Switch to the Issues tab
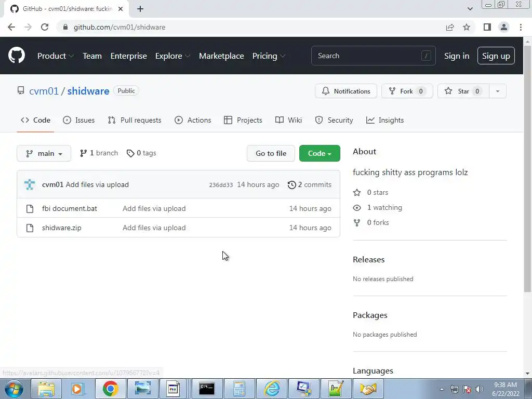This screenshot has height=399, width=532. tap(79, 120)
